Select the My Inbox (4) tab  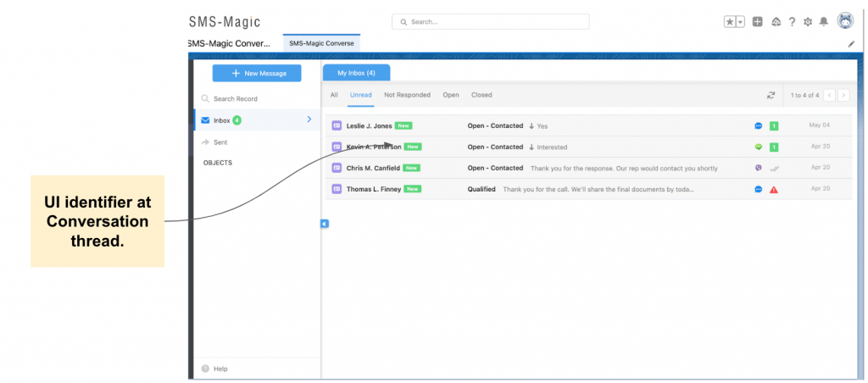pos(356,73)
